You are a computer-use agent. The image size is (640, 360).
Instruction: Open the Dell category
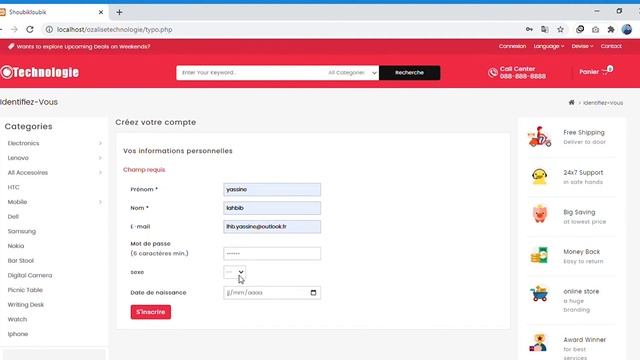(13, 217)
